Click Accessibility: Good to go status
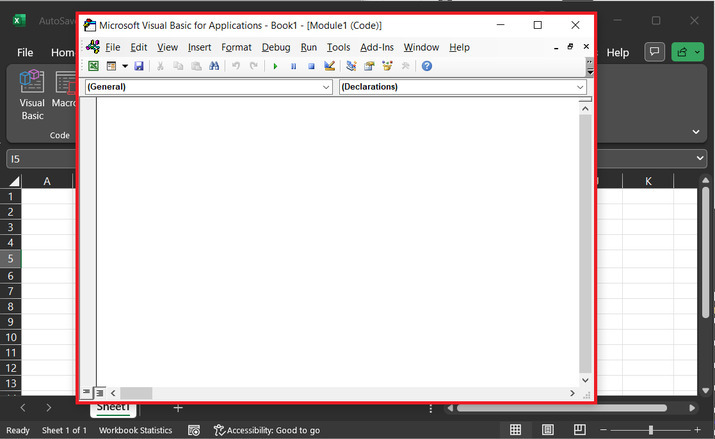 pyautogui.click(x=266, y=430)
